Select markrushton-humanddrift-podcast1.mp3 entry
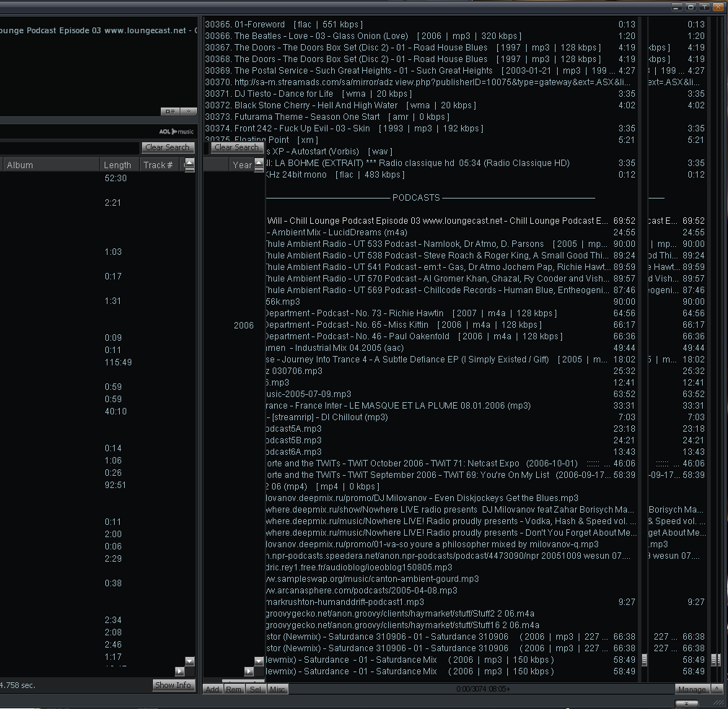Viewport: 728px width, 709px height. [451, 602]
